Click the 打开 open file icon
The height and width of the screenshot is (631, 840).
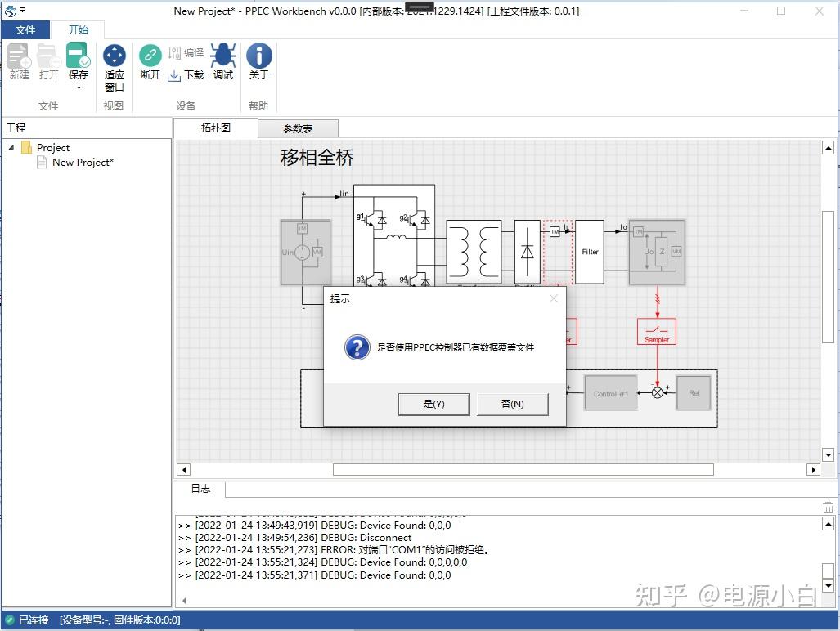[49, 61]
